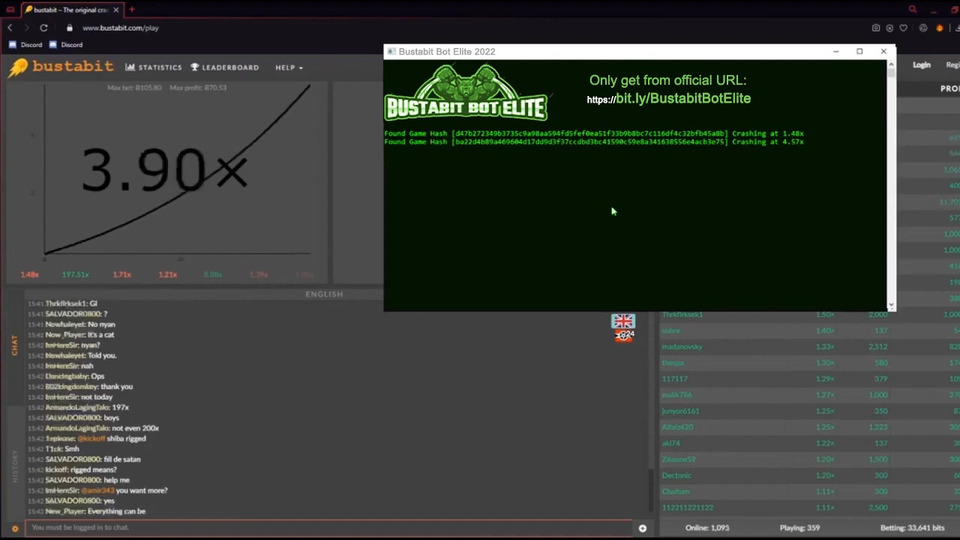This screenshot has width=960, height=540.
Task: Select the HISTORY side tab
Action: point(15,467)
